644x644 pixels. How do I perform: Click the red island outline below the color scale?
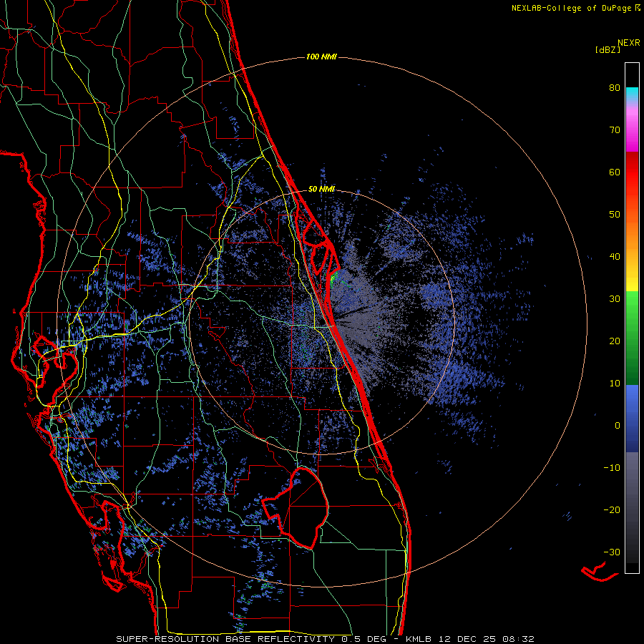(x=599, y=572)
